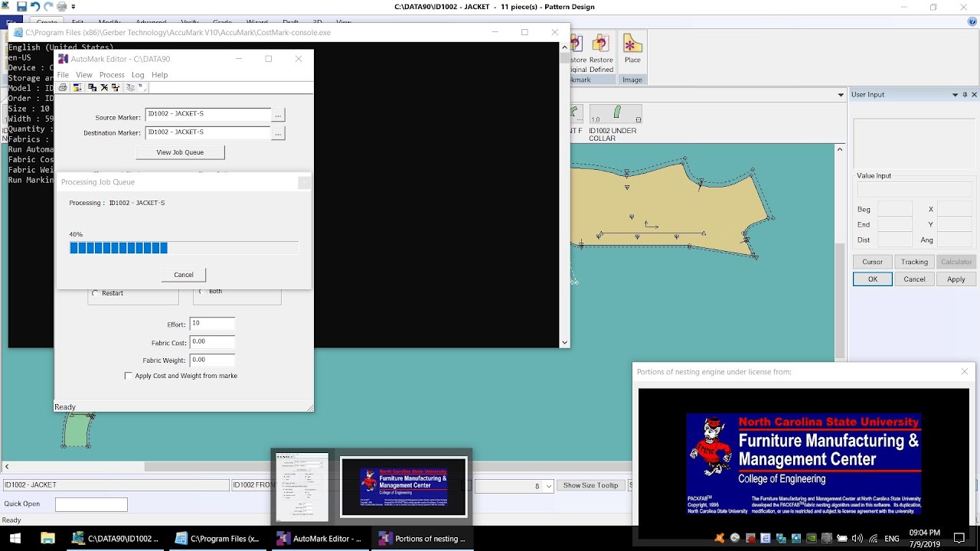
Task: Open the quick access toolbar customize arrow
Action: 73,7
